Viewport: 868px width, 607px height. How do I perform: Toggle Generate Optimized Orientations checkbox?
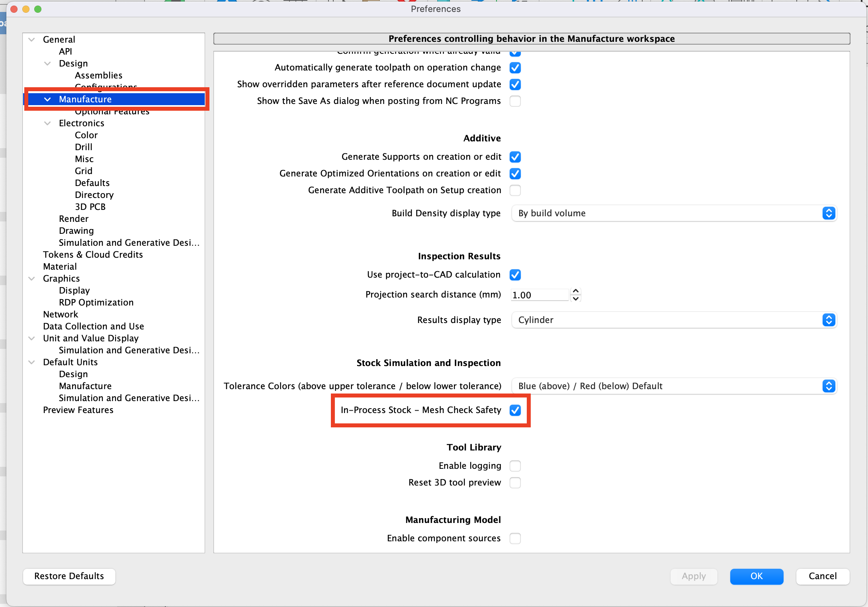[515, 174]
